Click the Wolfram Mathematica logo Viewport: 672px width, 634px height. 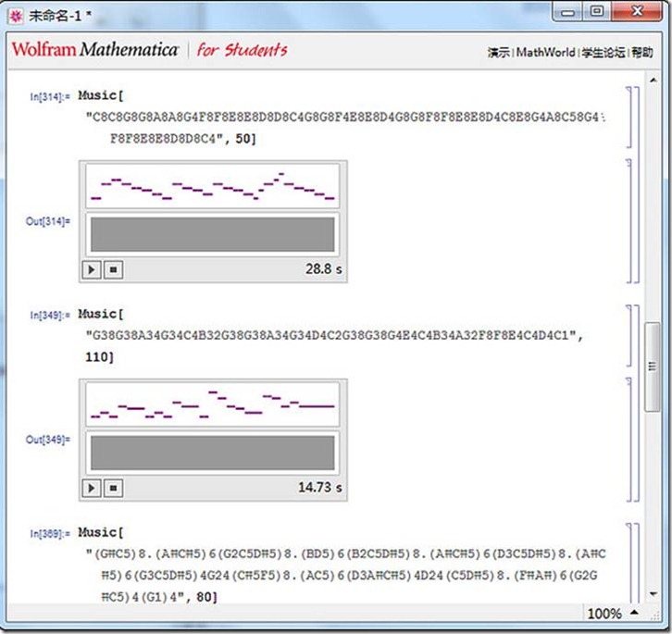(x=95, y=49)
